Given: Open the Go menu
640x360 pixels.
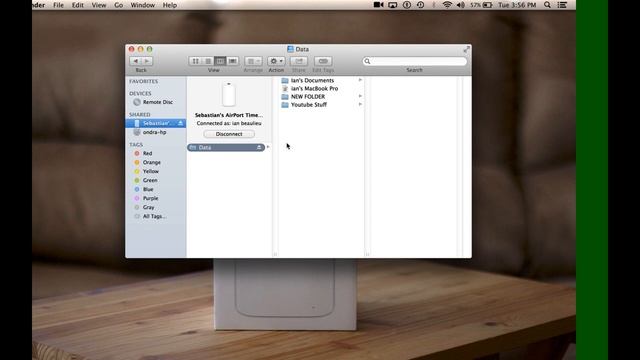Looking at the screenshot, I should (x=118, y=5).
